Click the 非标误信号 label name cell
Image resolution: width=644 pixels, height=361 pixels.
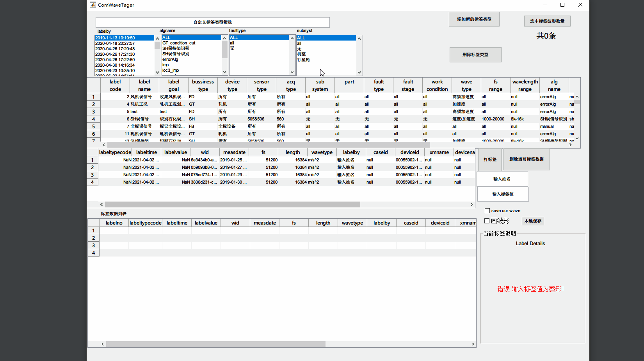(x=144, y=126)
